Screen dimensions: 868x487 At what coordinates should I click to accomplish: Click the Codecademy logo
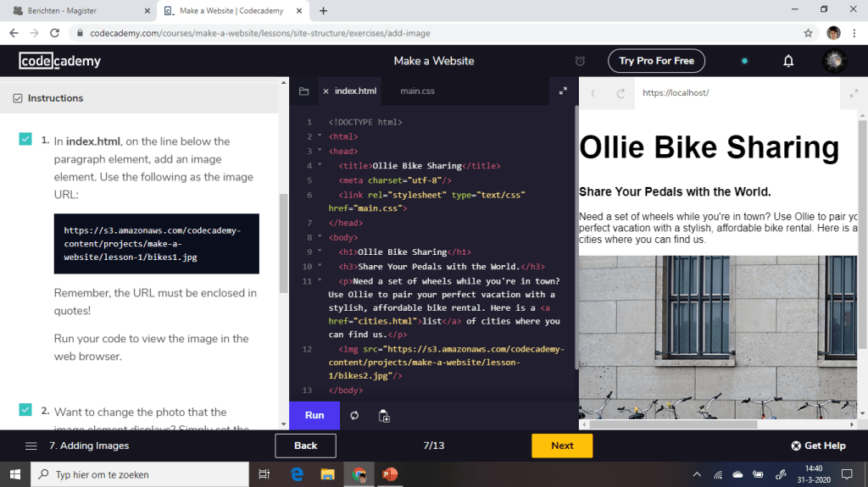pyautogui.click(x=60, y=61)
